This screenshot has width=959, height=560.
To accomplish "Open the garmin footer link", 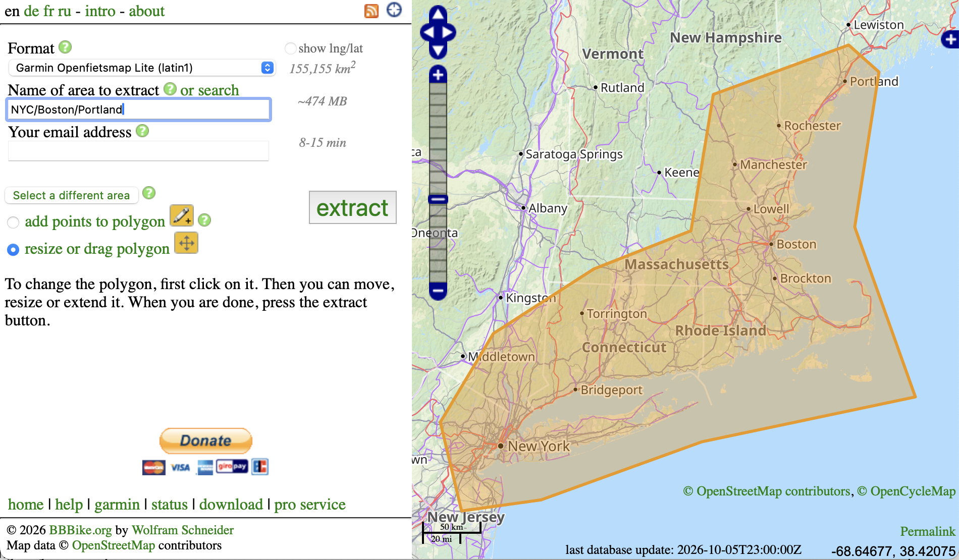I will pyautogui.click(x=117, y=505).
